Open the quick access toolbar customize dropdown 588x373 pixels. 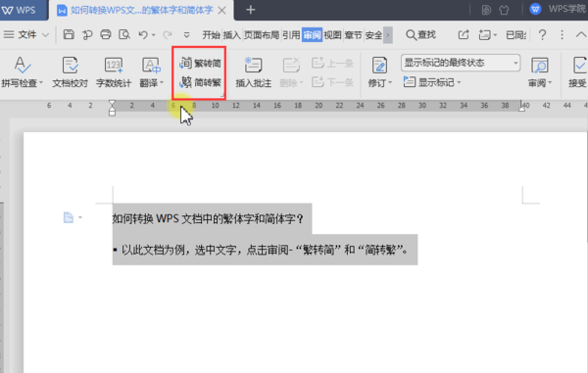186,35
